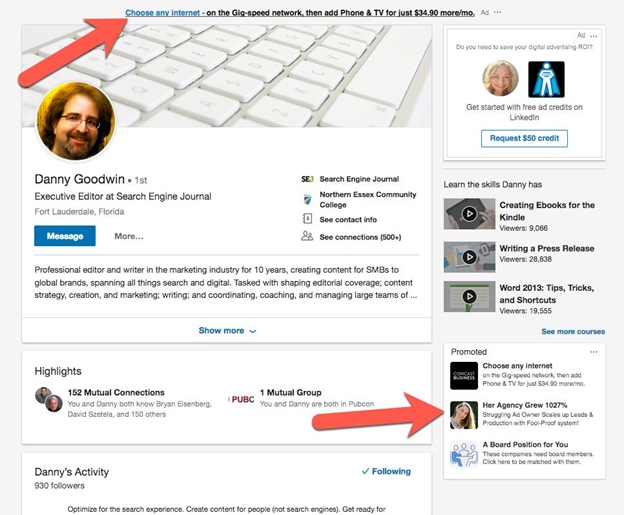Click the connections people icon
The width and height of the screenshot is (624, 515).
click(307, 236)
